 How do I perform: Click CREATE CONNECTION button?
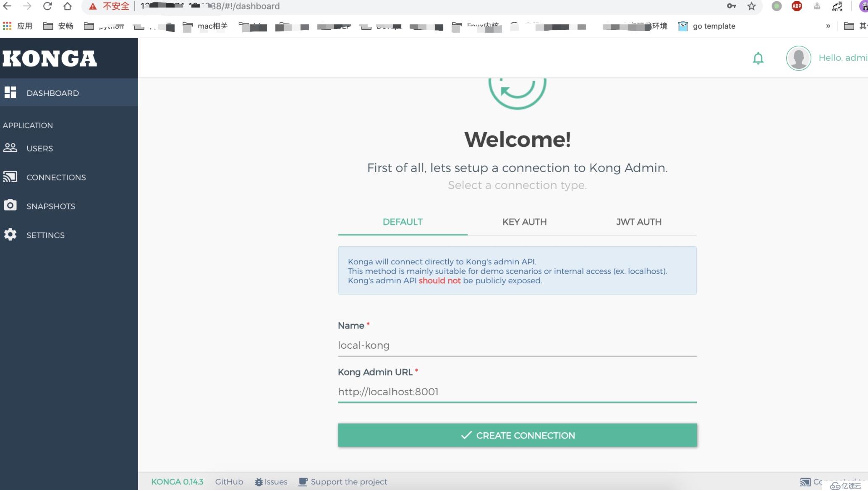(x=517, y=435)
